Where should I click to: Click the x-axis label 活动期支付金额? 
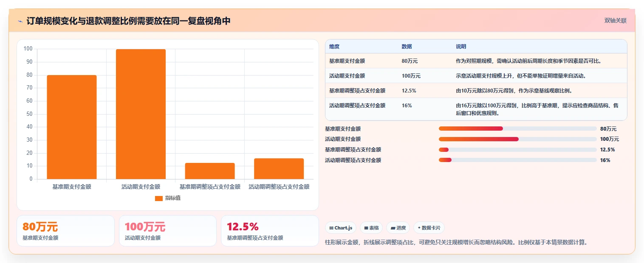click(141, 187)
